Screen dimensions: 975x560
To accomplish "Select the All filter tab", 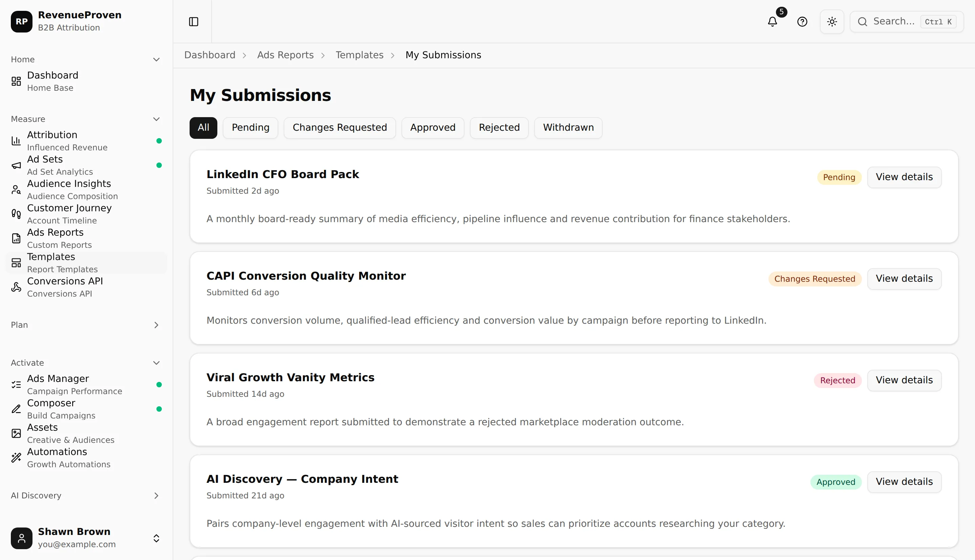I will click(x=203, y=128).
